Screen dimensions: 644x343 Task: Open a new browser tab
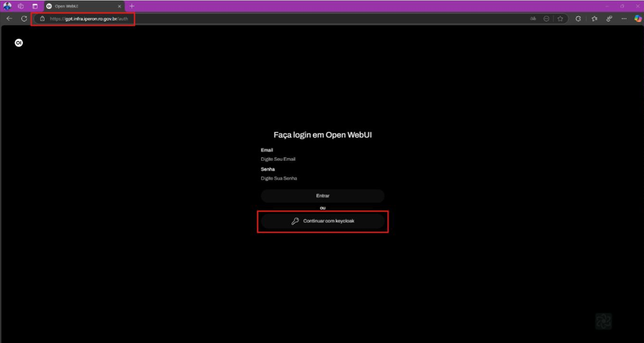pos(132,6)
